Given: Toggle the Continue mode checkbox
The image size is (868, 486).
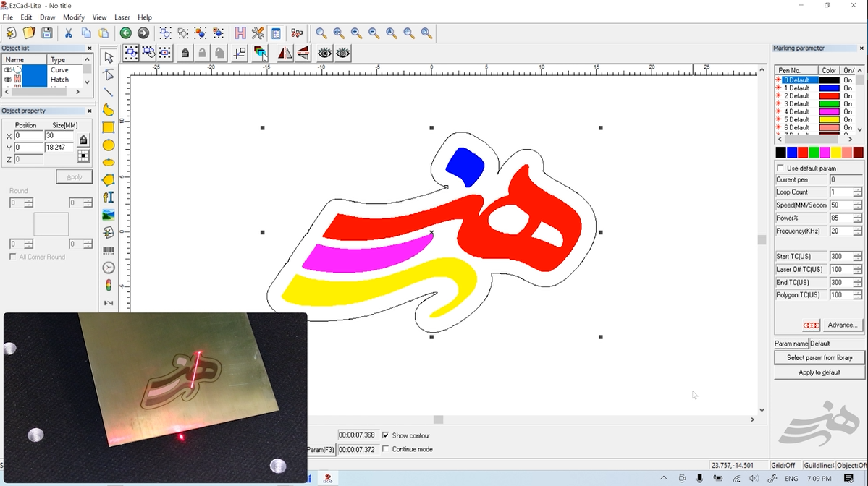Looking at the screenshot, I should (x=385, y=449).
